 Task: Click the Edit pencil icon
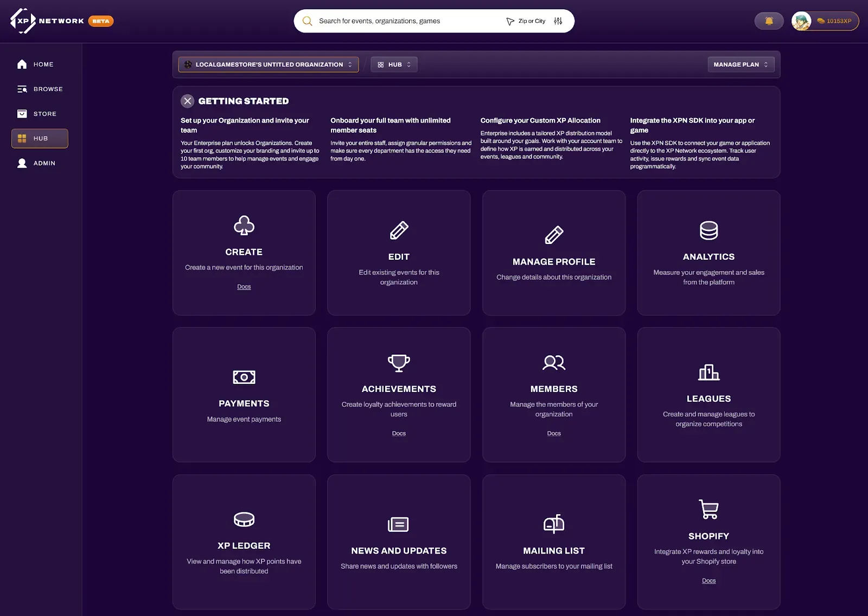tap(399, 230)
